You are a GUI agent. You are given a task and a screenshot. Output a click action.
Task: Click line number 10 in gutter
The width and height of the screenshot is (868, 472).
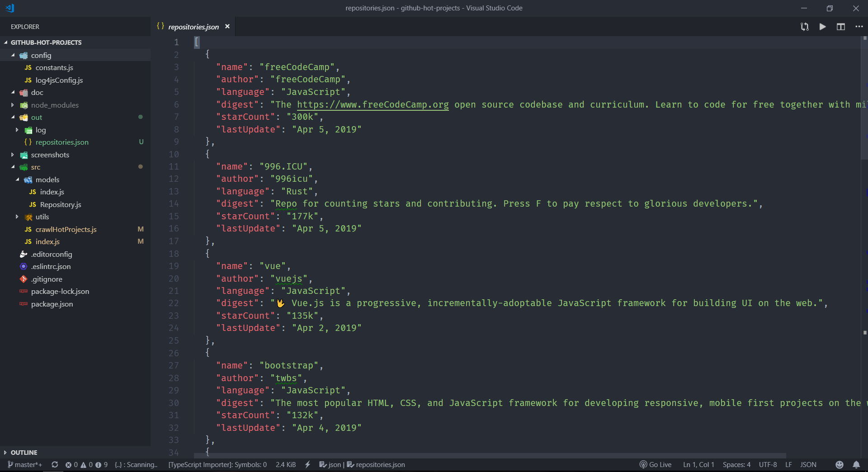point(174,154)
